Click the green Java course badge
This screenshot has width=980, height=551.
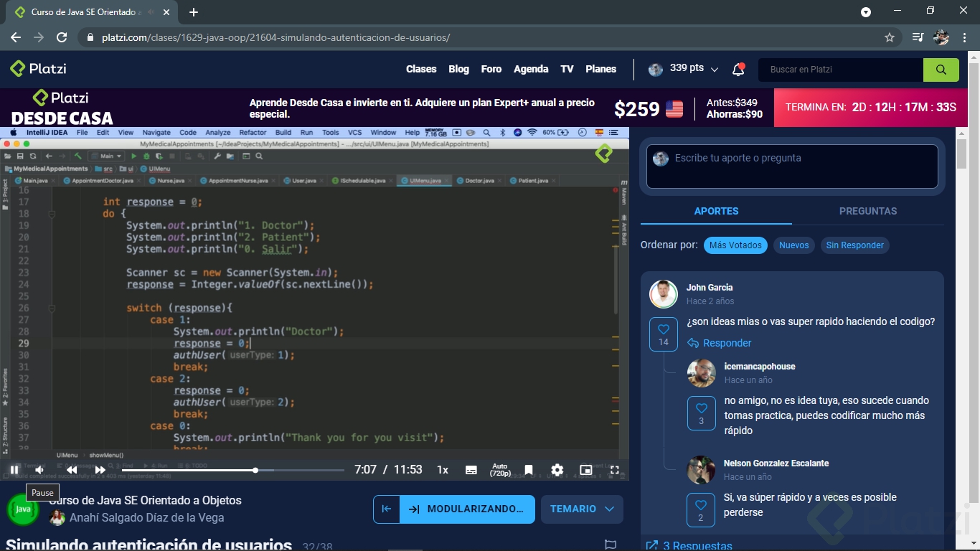pos(23,509)
